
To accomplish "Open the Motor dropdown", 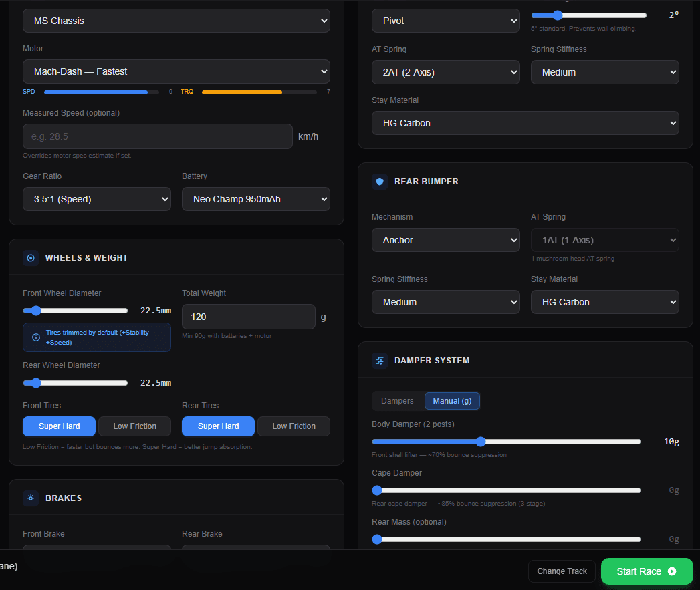I will coord(177,71).
